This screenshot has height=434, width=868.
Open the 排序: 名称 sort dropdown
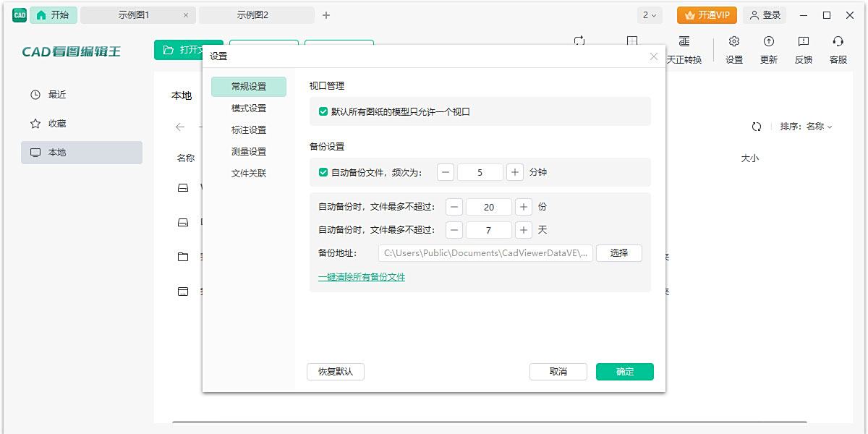tap(807, 127)
